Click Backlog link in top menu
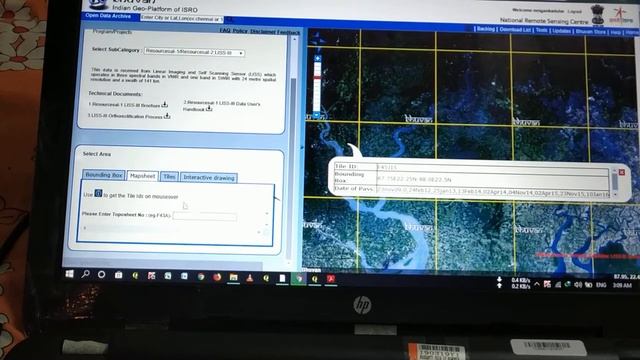This screenshot has width=640, height=360. tap(486, 29)
